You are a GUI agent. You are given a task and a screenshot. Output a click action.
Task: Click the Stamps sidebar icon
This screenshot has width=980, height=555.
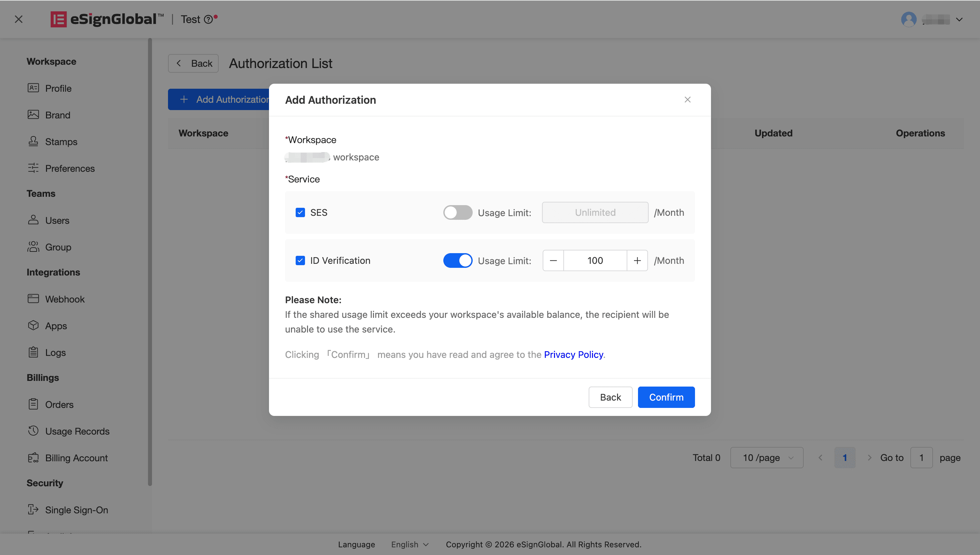point(33,141)
